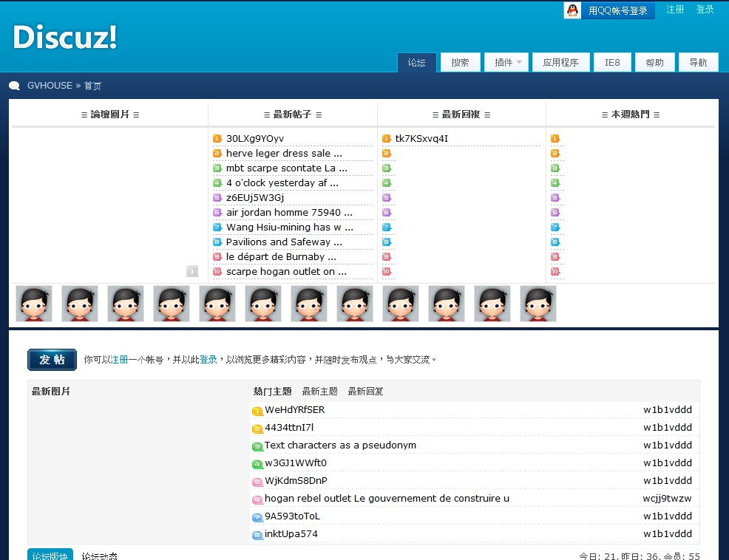Open post '4 o'clock yesterday af ...'
The image size is (729, 560).
[282, 182]
